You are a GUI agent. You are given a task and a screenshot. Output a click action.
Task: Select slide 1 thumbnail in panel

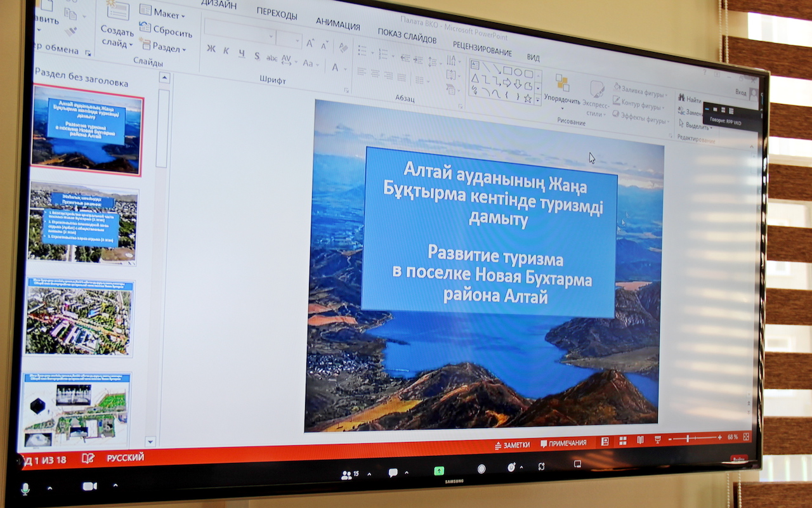click(x=87, y=129)
